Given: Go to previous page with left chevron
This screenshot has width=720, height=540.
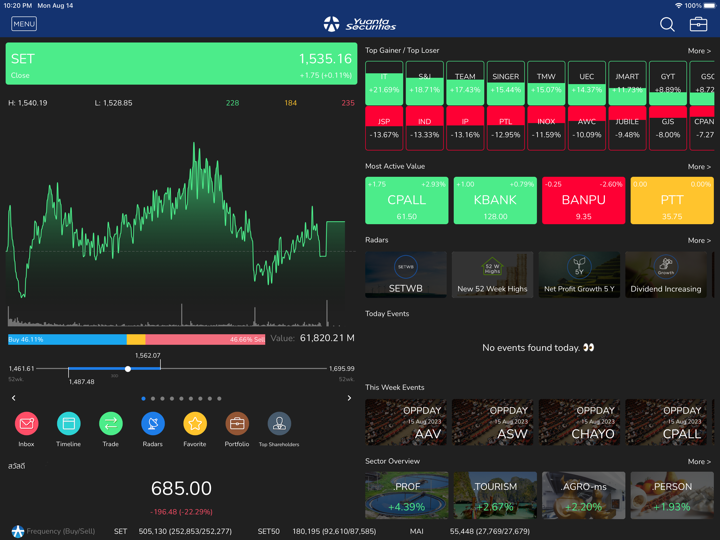Looking at the screenshot, I should 14,398.
